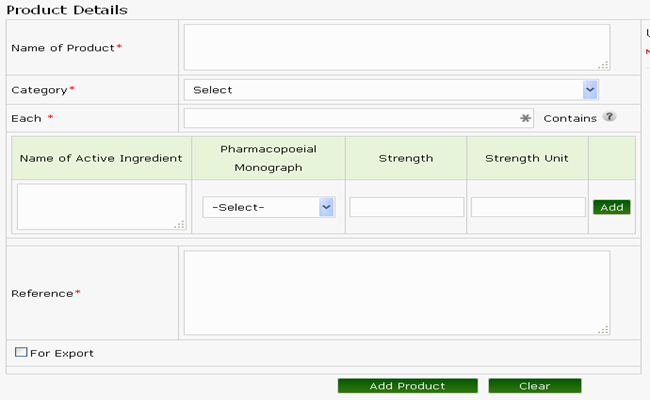Viewport: 650px width, 400px height.
Task: Expand the Pharmacopoeial Monograph -Select- dropdown
Action: point(269,207)
